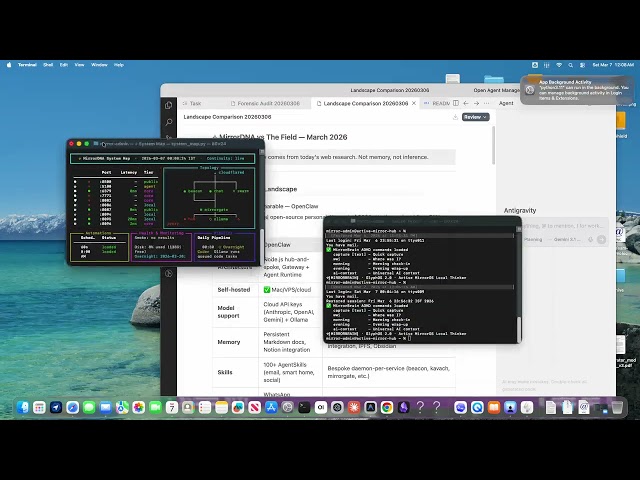Click the Model support table row label
This screenshot has width=640, height=480.
(x=228, y=312)
